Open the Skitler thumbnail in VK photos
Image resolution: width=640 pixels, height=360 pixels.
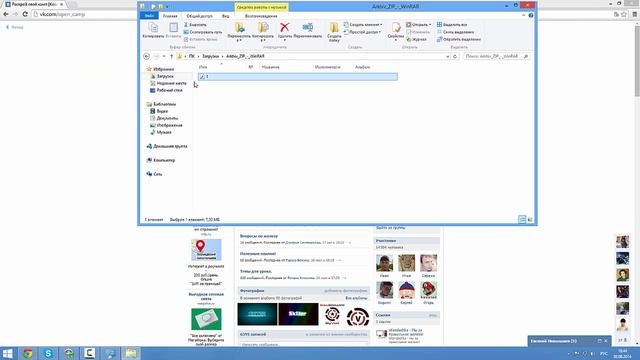pyautogui.click(x=298, y=314)
